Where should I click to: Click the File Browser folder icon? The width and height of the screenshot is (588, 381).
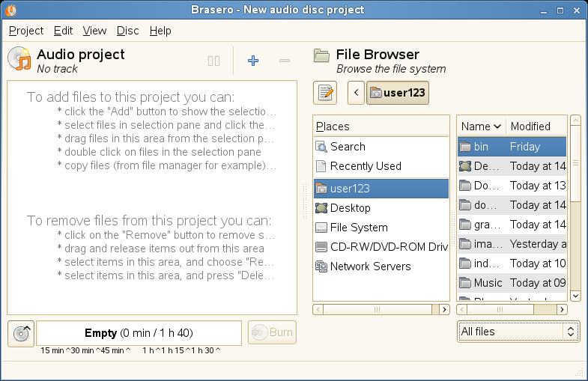[x=321, y=56]
